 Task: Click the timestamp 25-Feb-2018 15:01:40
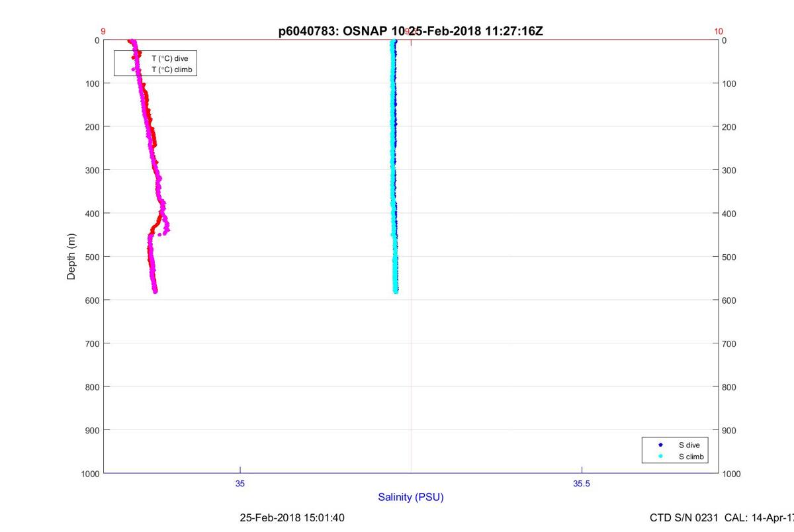[x=292, y=517]
